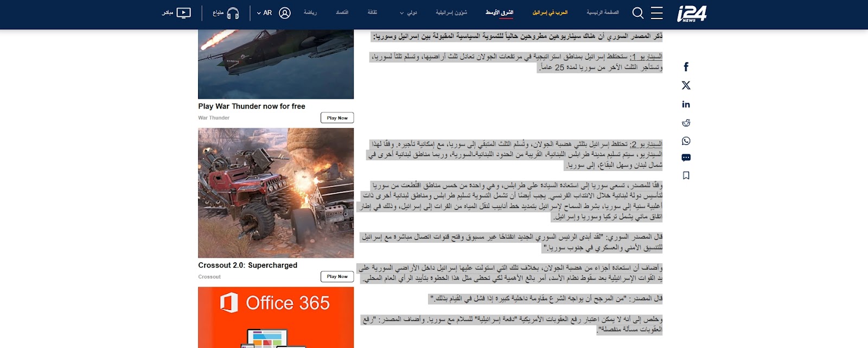The width and height of the screenshot is (868, 348).
Task: Go to الحرب في إسرائيل section
Action: pos(550,12)
